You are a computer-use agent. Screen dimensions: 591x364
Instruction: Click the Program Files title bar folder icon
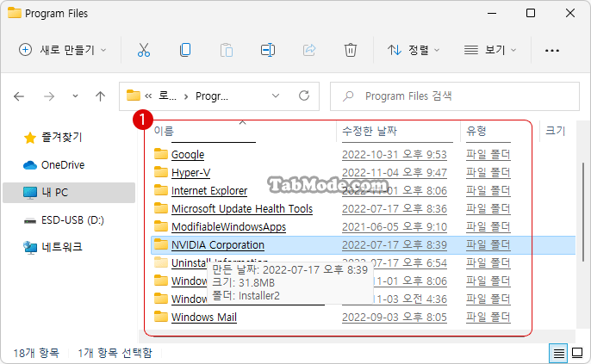pyautogui.click(x=15, y=13)
